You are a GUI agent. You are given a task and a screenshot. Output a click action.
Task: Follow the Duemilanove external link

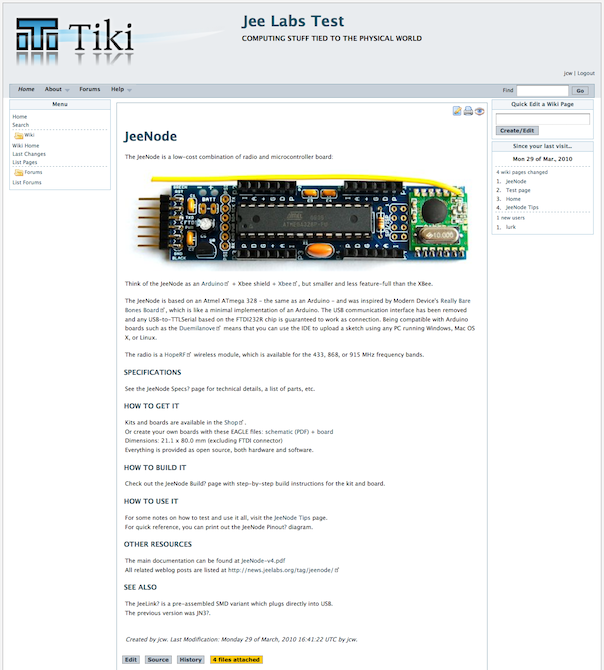pyautogui.click(x=199, y=329)
